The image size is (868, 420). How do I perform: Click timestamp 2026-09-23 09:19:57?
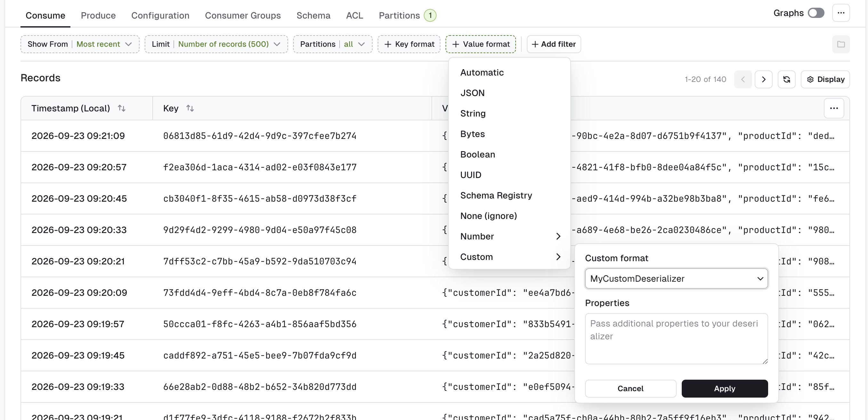point(78,324)
